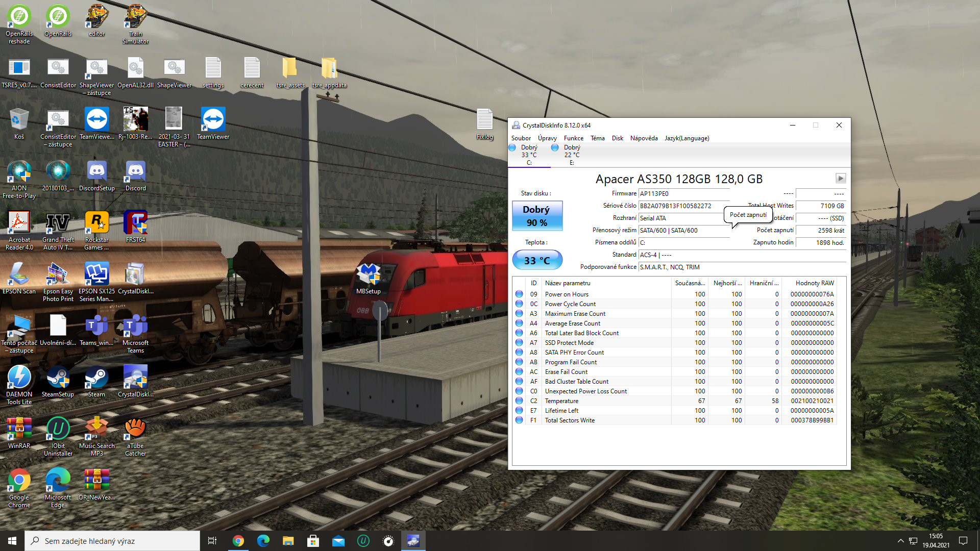Screen dimensions: 980x551
Task: Expand the system tray hidden icons chevron
Action: pos(900,541)
